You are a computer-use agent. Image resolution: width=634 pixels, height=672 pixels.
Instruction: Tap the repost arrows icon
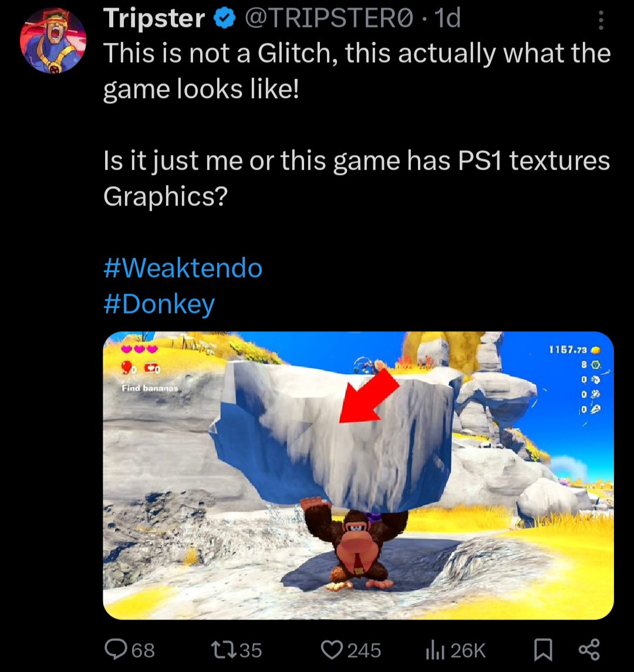(224, 649)
